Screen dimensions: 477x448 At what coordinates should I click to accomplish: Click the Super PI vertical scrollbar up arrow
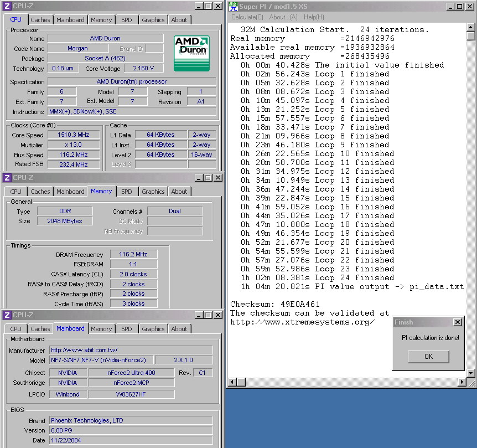coord(470,27)
